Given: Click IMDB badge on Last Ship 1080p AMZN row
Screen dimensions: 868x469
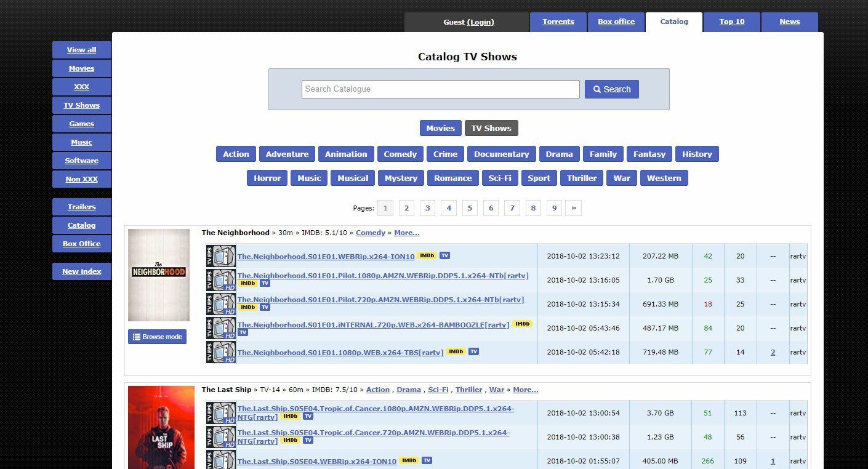Looking at the screenshot, I should click(x=290, y=417).
